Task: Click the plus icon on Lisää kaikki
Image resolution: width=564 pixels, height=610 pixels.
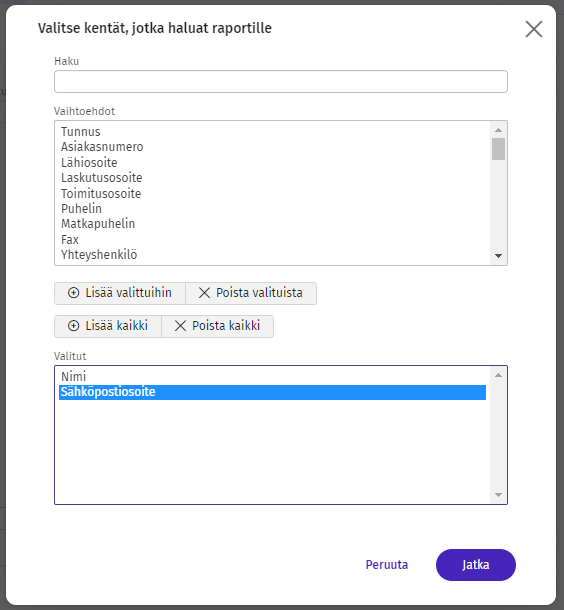Action: coord(74,326)
